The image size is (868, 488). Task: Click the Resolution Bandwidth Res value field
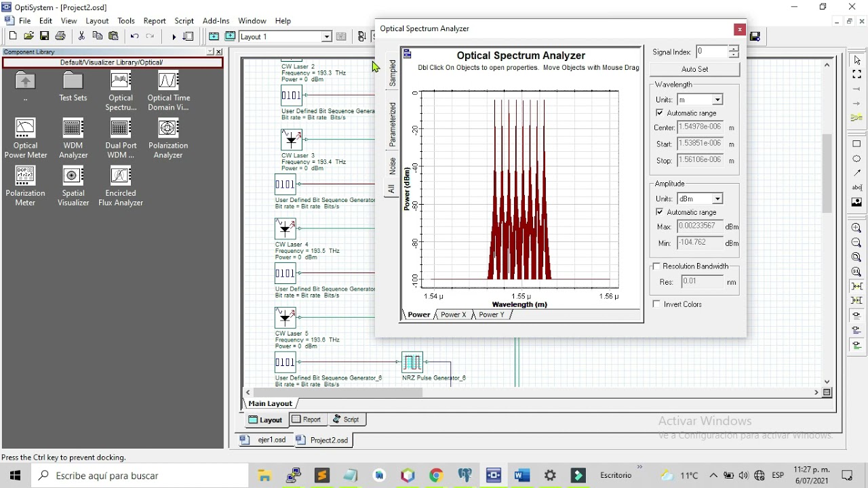[x=701, y=281]
